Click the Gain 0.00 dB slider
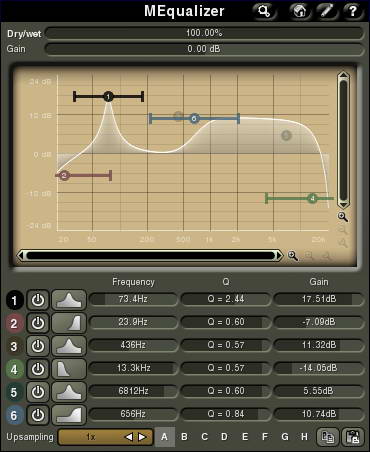370x452 pixels. (x=204, y=49)
